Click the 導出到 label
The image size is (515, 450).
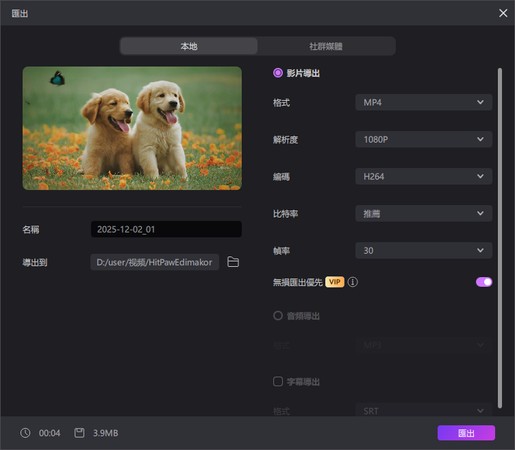(x=35, y=262)
